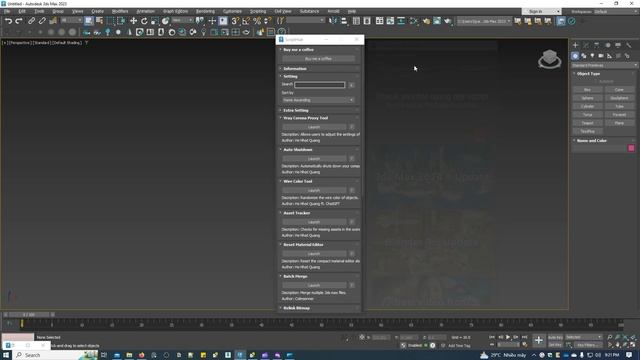The height and width of the screenshot is (360, 640).
Task: Open the Sort by Name Ascending dropdown
Action: (318, 100)
